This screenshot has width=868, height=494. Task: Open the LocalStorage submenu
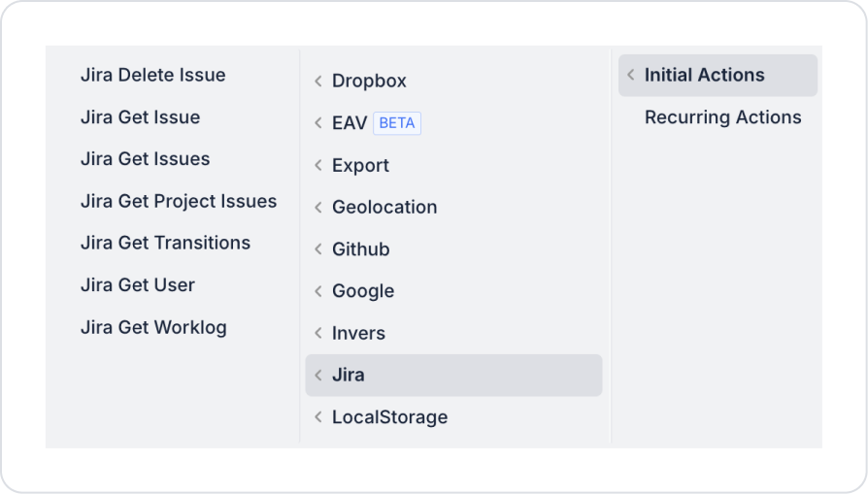click(453, 417)
